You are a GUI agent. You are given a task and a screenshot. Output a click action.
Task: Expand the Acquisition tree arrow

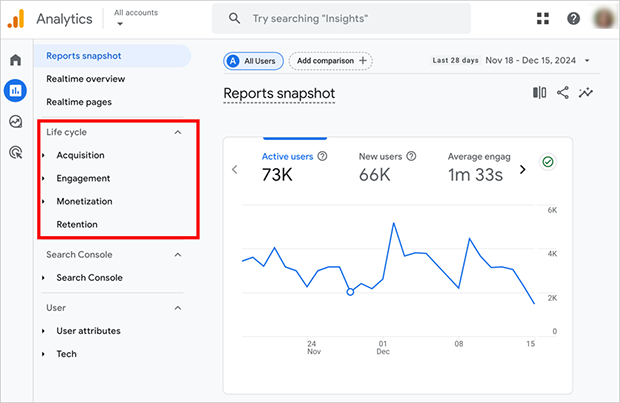(43, 155)
